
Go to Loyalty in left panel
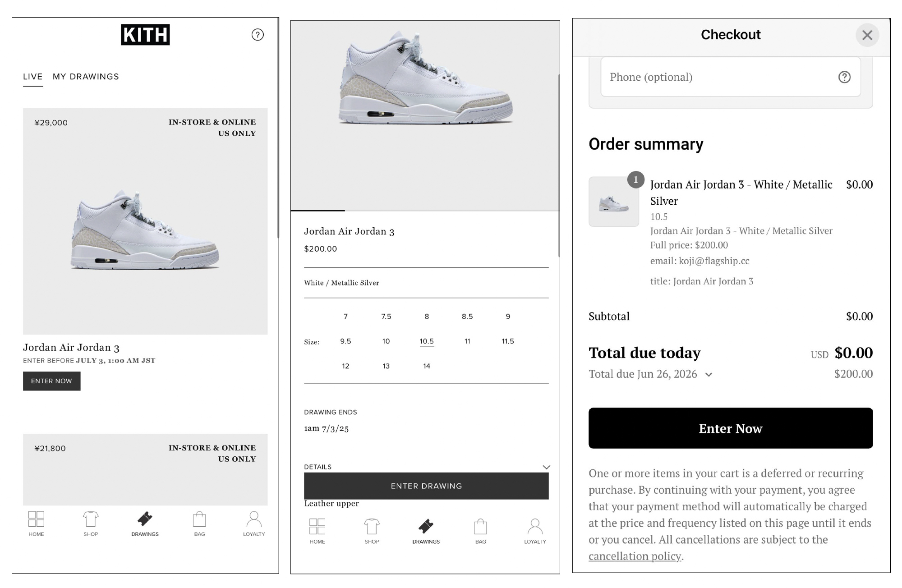coord(254,523)
